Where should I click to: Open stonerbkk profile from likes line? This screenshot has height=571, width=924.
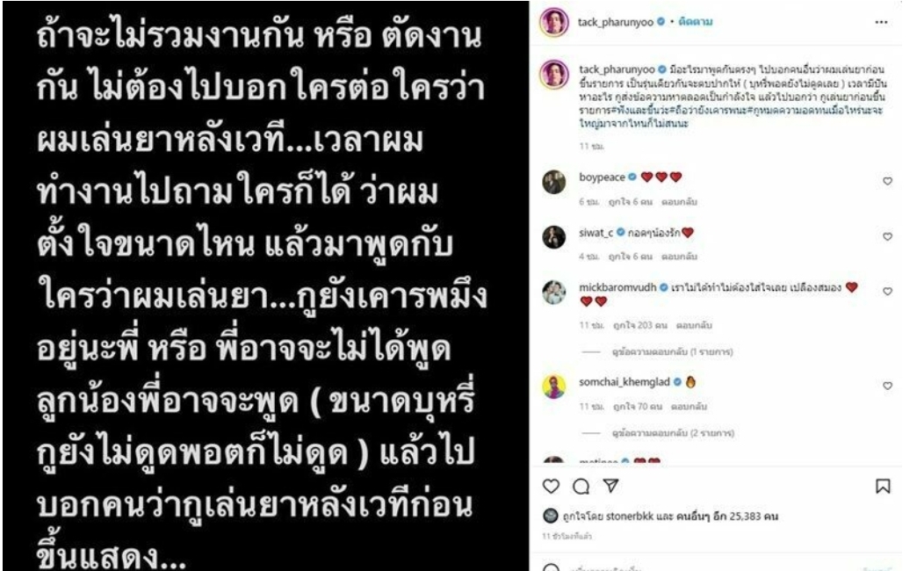[630, 517]
